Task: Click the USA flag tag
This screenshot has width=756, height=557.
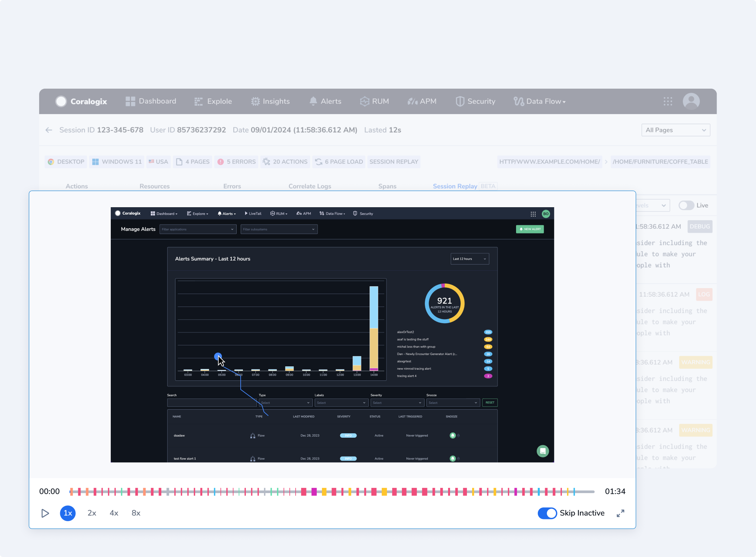Action: tap(158, 162)
